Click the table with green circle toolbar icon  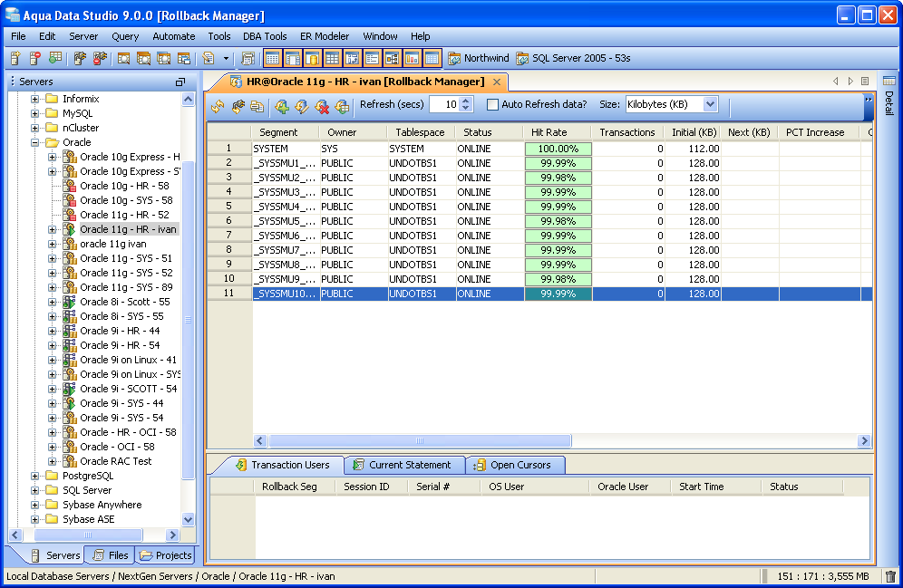pos(54,58)
